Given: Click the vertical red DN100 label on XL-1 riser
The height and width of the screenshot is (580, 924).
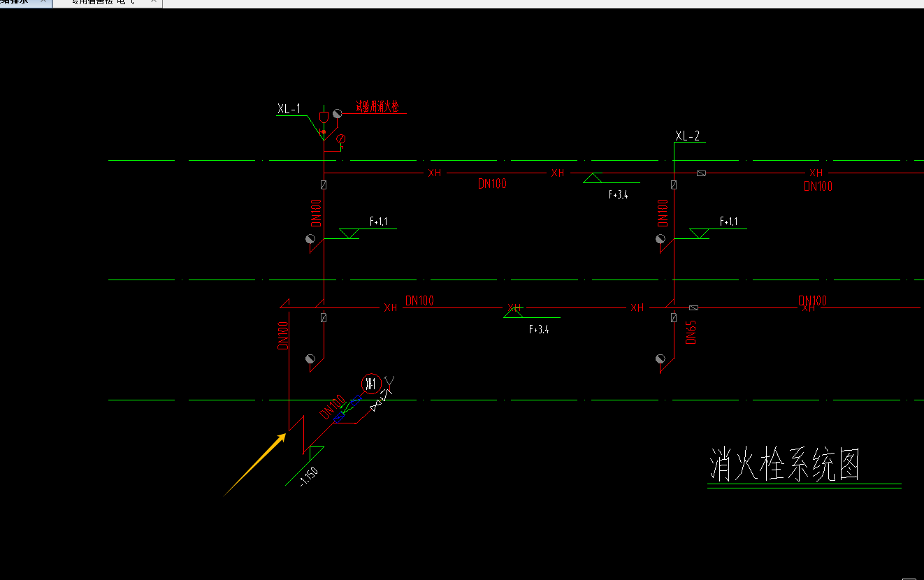Looking at the screenshot, I should coord(317,212).
